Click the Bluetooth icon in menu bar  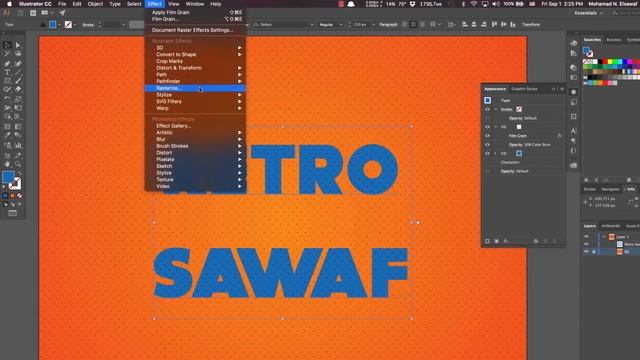pyautogui.click(x=463, y=4)
